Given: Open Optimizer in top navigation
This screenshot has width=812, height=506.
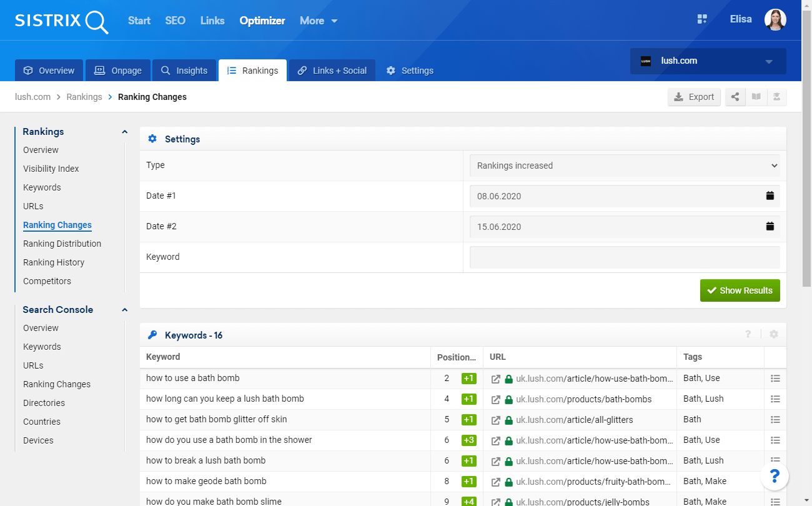Looking at the screenshot, I should 262,21.
